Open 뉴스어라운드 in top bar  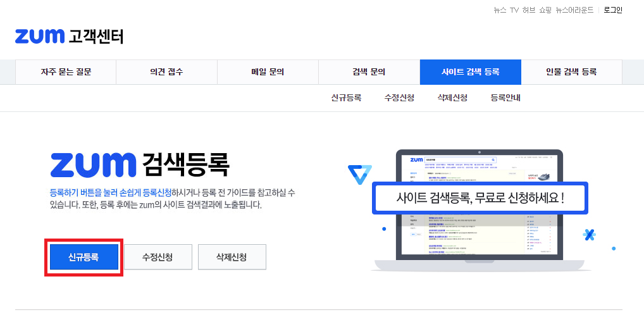[x=574, y=10]
